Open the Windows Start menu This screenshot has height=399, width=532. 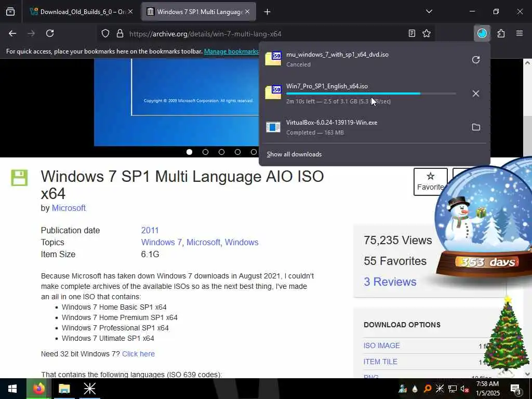12,389
